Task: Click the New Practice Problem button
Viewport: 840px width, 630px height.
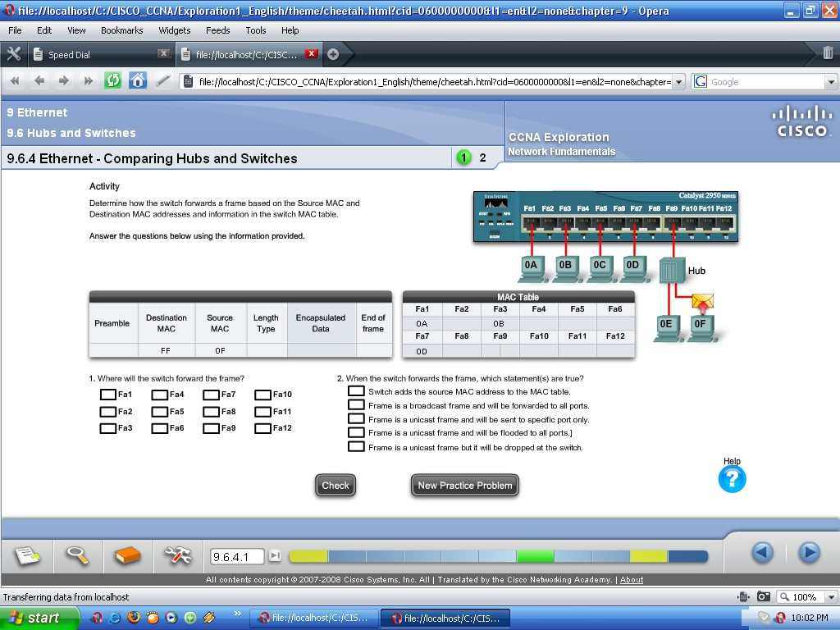Action: pyautogui.click(x=464, y=486)
